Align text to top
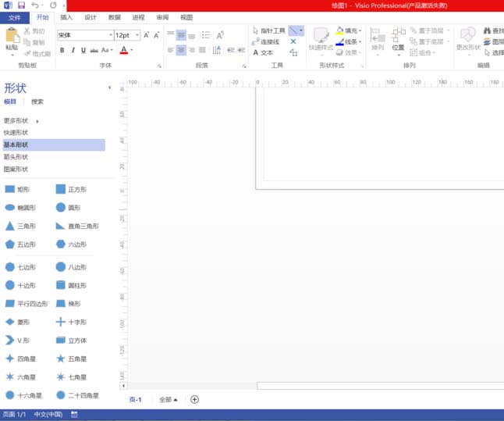Viewport: 504px width, 421px height. point(171,35)
